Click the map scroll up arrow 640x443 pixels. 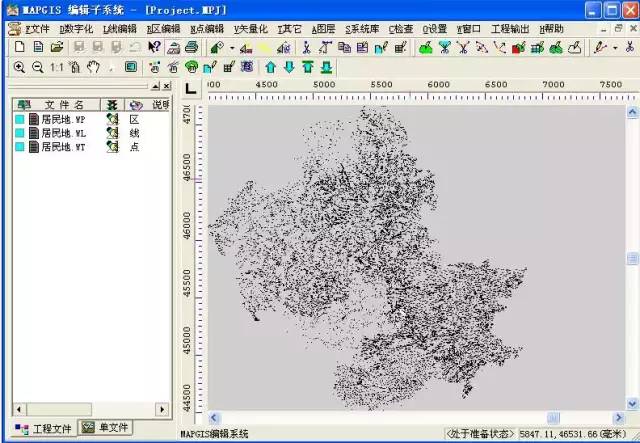coord(632,112)
